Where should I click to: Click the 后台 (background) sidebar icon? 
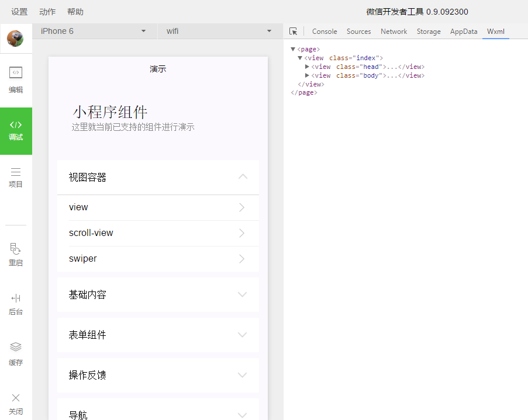pos(16,304)
